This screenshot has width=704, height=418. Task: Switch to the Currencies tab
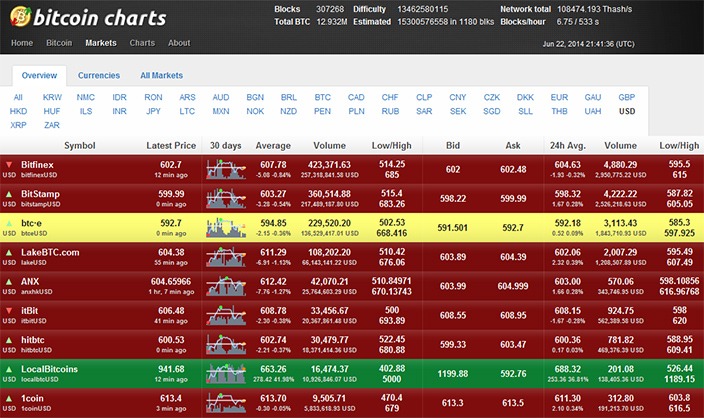click(x=99, y=75)
